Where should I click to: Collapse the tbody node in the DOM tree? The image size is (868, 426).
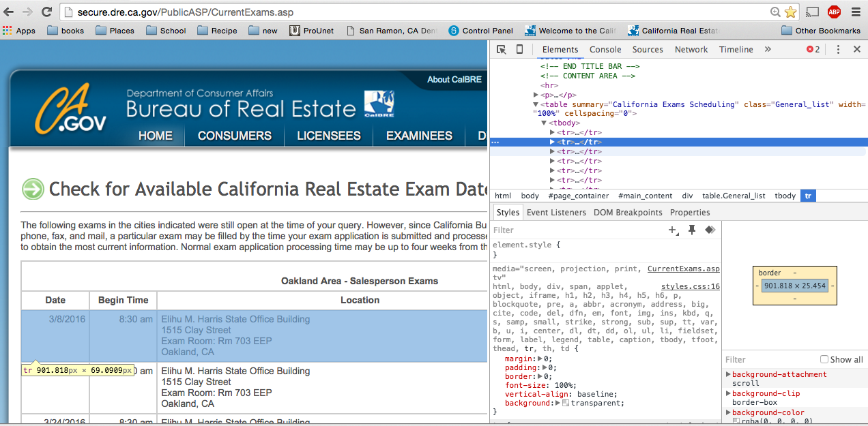[544, 123]
